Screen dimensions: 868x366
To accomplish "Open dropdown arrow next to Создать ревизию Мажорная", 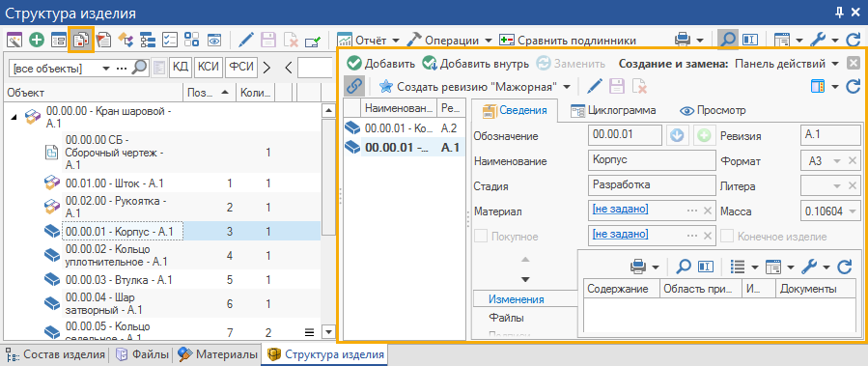I will point(567,86).
